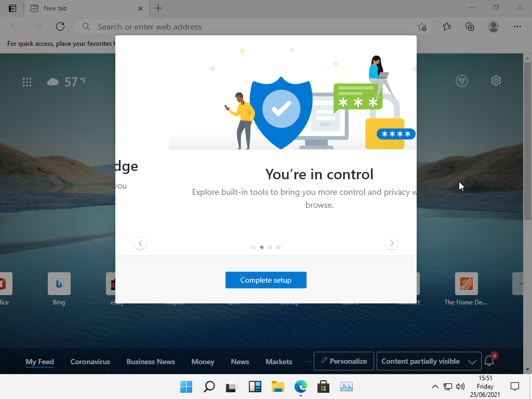The height and width of the screenshot is (399, 532).
Task: Open the apps grid launcher icon
Action: 27,82
